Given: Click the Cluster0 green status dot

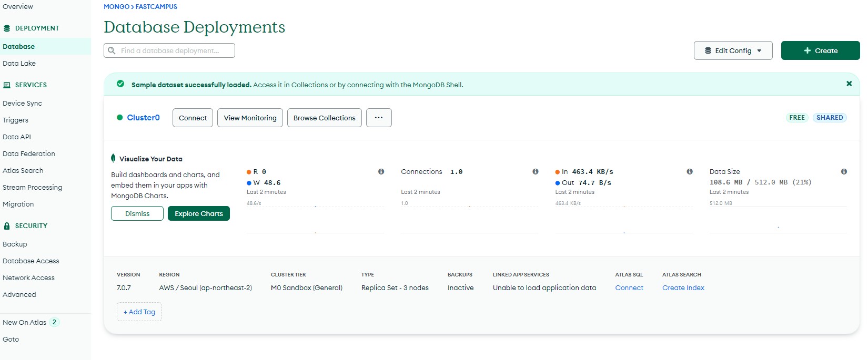Looking at the screenshot, I should [x=119, y=118].
